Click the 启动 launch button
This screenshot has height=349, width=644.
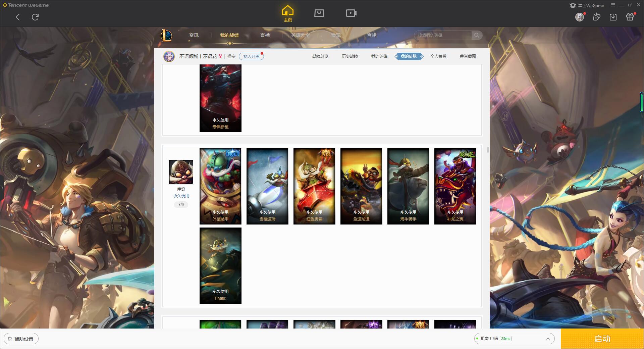tap(602, 339)
